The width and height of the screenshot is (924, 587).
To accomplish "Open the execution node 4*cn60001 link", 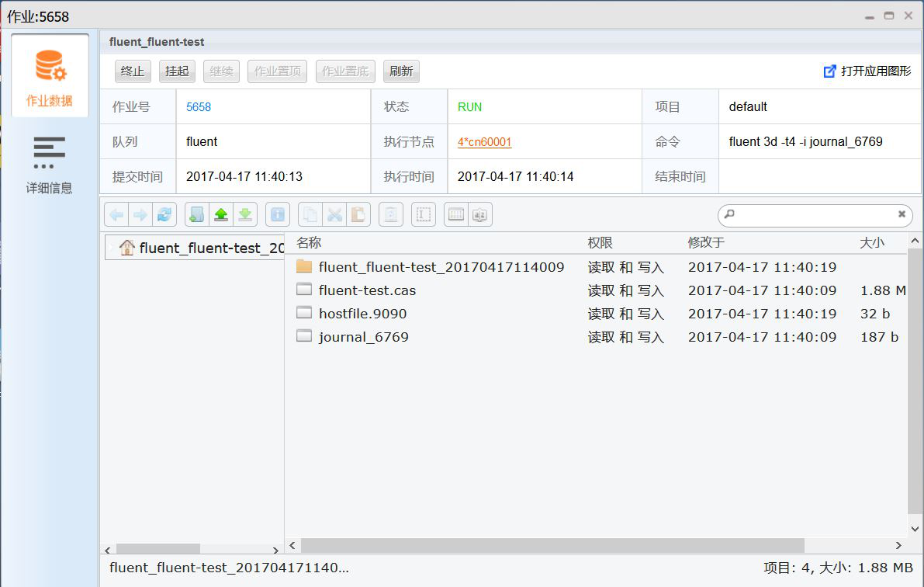I will point(484,141).
